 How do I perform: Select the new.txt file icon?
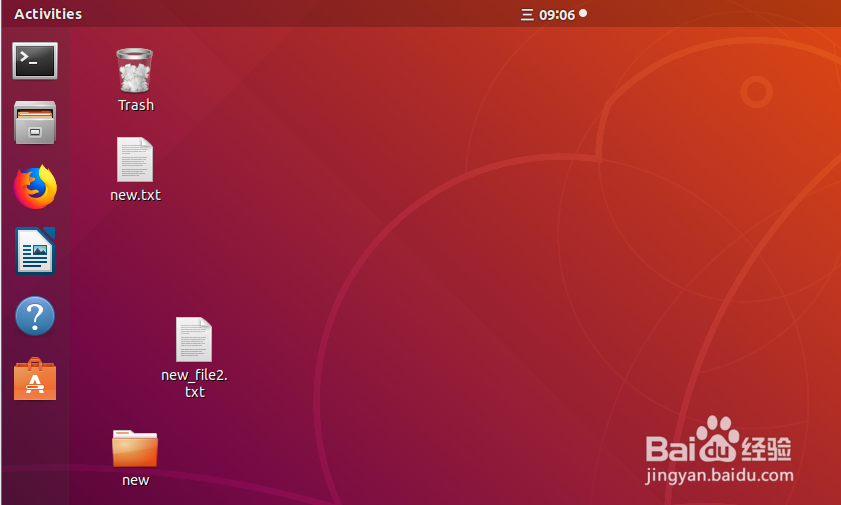135,160
